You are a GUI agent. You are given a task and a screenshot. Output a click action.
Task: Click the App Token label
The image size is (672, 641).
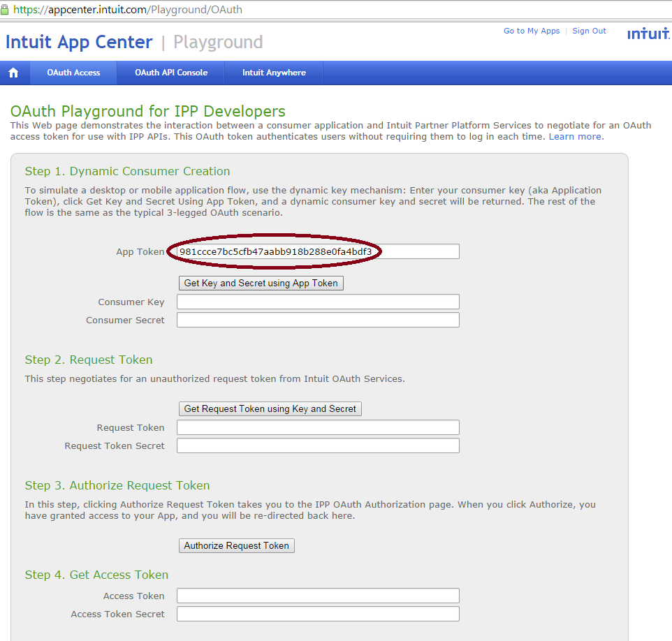click(x=140, y=252)
